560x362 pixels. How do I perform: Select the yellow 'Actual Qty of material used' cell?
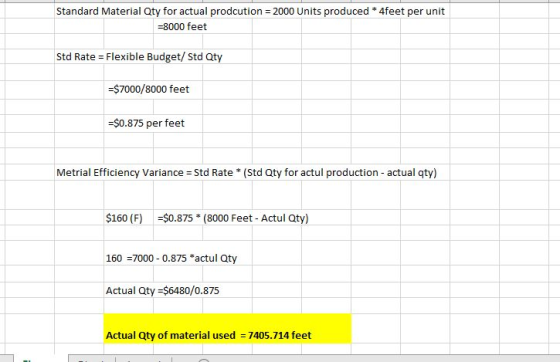click(228, 329)
